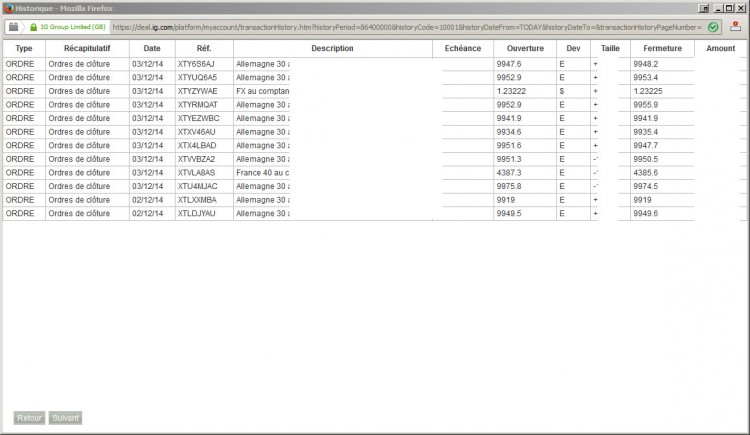Click the Firefox logo in title bar
The image size is (750, 435).
click(x=8, y=8)
